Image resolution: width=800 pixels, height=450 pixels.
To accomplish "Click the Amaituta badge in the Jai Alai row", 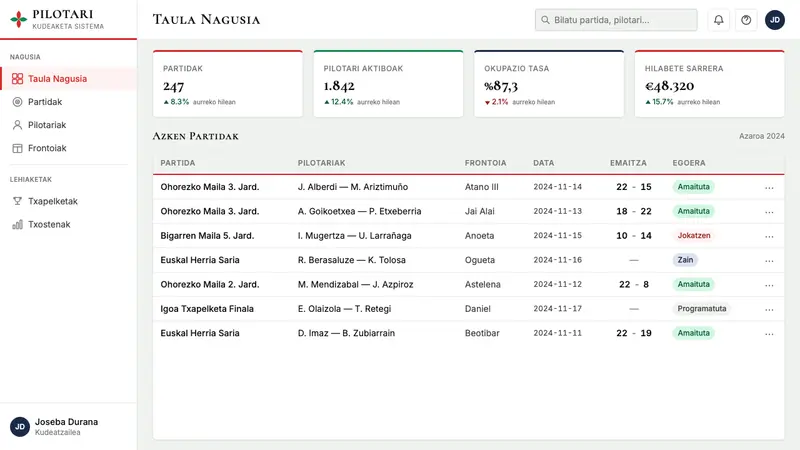I will (693, 211).
